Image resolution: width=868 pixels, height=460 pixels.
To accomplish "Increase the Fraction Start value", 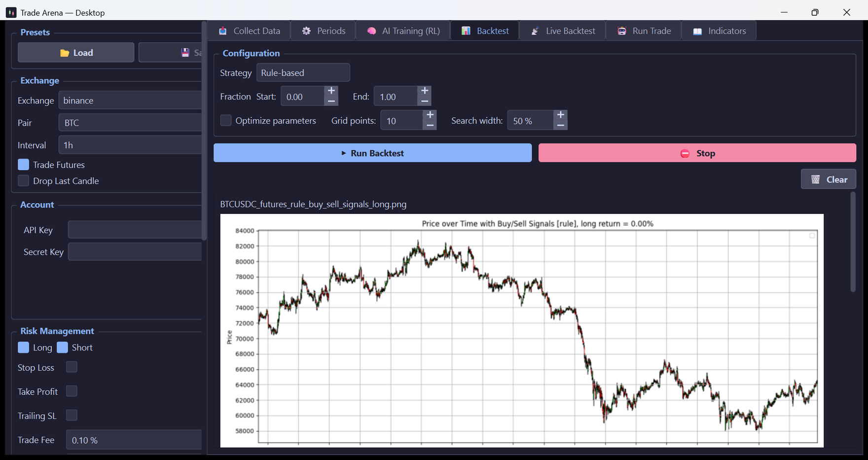I will (x=331, y=91).
